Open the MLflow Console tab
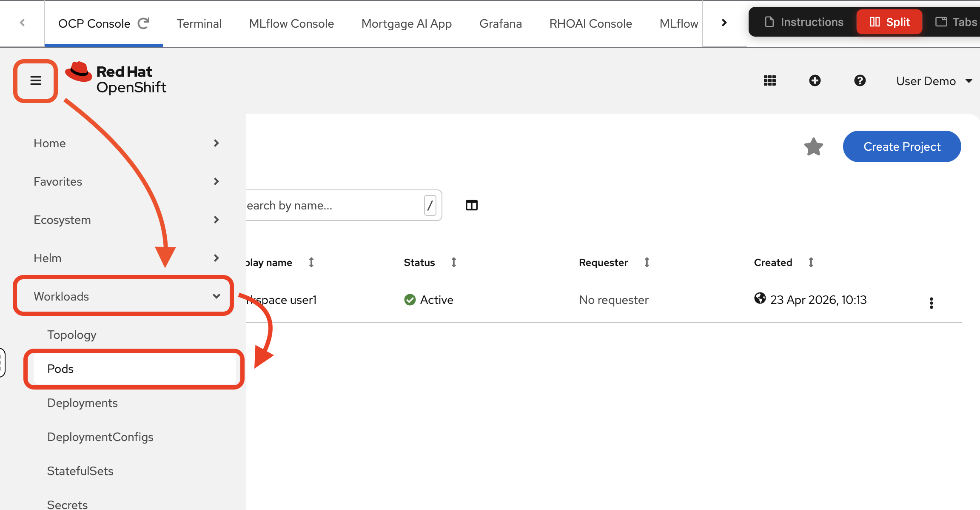Image resolution: width=980 pixels, height=510 pixels. [x=291, y=23]
